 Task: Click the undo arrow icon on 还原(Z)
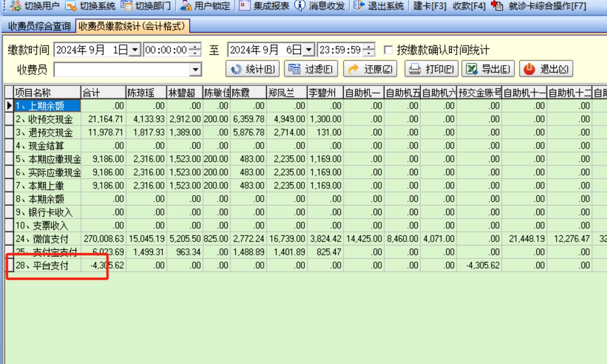354,69
